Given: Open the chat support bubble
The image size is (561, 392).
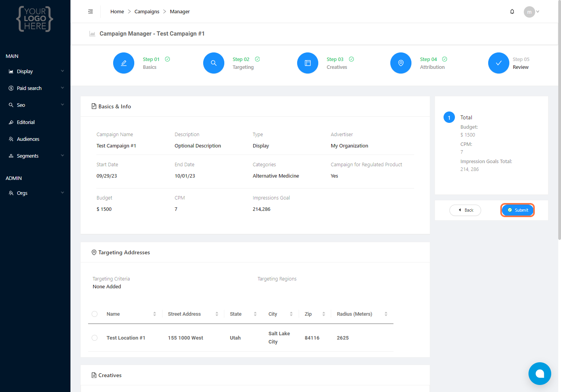Looking at the screenshot, I should point(539,374).
